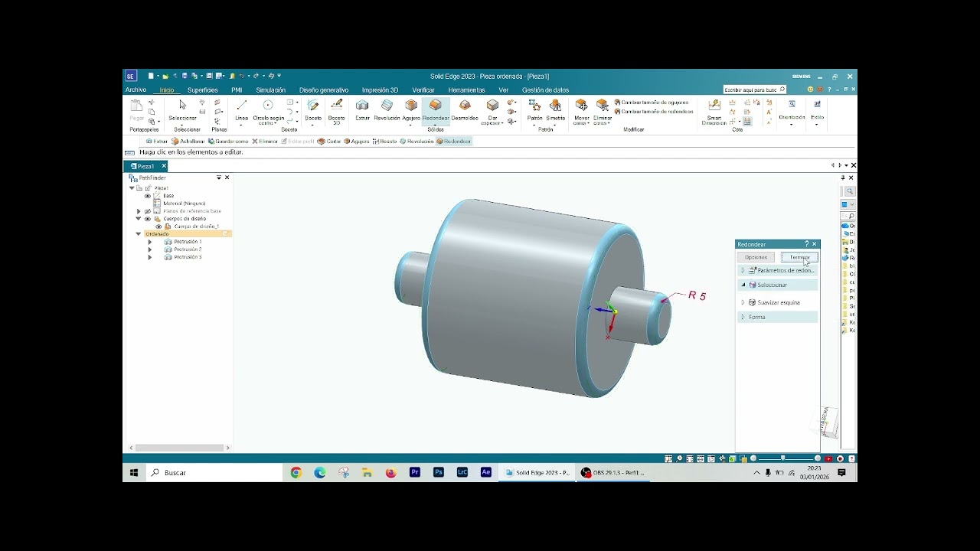This screenshot has height=551, width=980.
Task: Open the Diseño generativo tab
Action: (324, 90)
